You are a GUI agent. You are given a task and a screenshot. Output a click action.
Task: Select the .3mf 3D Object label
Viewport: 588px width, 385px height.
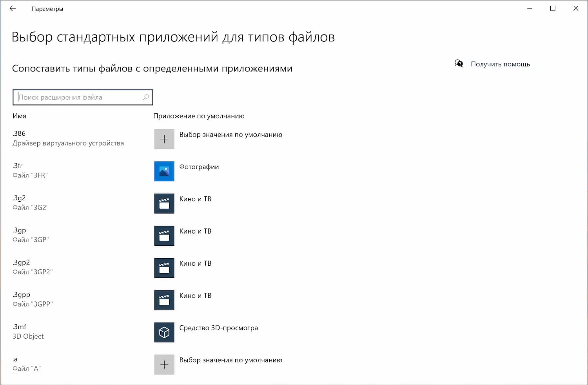[27, 331]
